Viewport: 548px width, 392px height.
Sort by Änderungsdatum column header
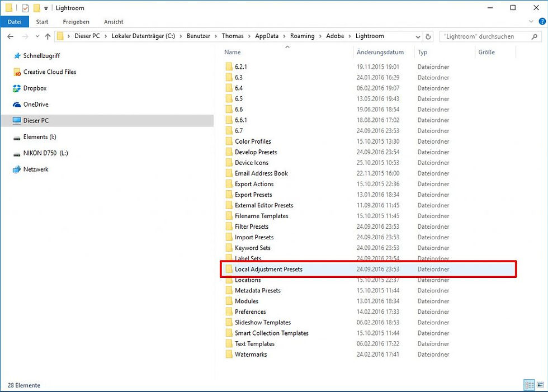(380, 52)
